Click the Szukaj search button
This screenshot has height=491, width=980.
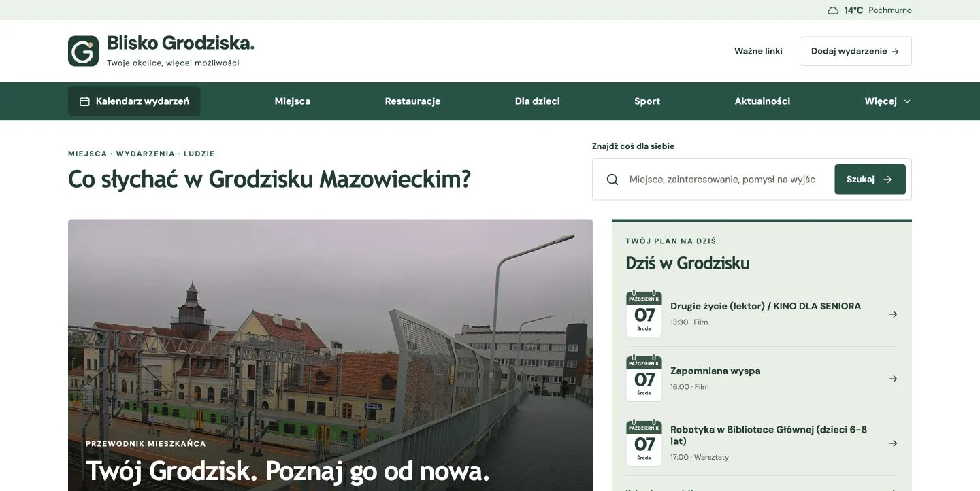(870, 180)
